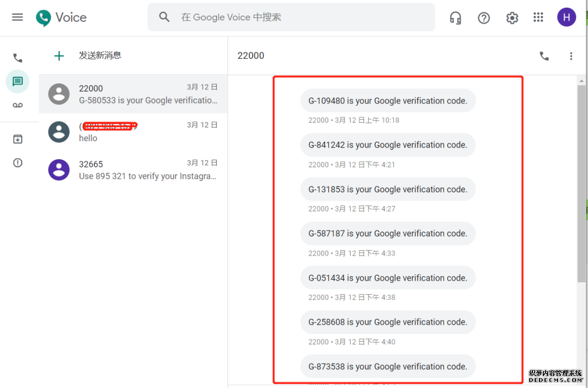Click the scrollbar up arrow
This screenshot has height=388, width=588.
[581, 81]
